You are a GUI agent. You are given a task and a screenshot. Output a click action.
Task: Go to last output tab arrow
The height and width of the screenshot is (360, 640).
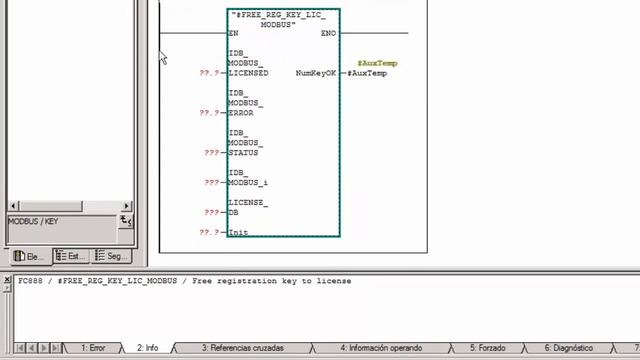pyautogui.click(x=56, y=348)
